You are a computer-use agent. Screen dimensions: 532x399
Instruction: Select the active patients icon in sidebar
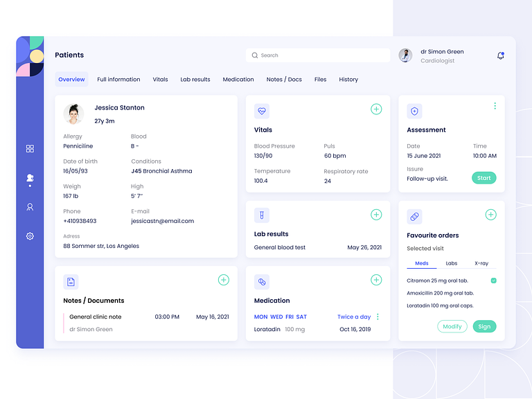coord(30,178)
